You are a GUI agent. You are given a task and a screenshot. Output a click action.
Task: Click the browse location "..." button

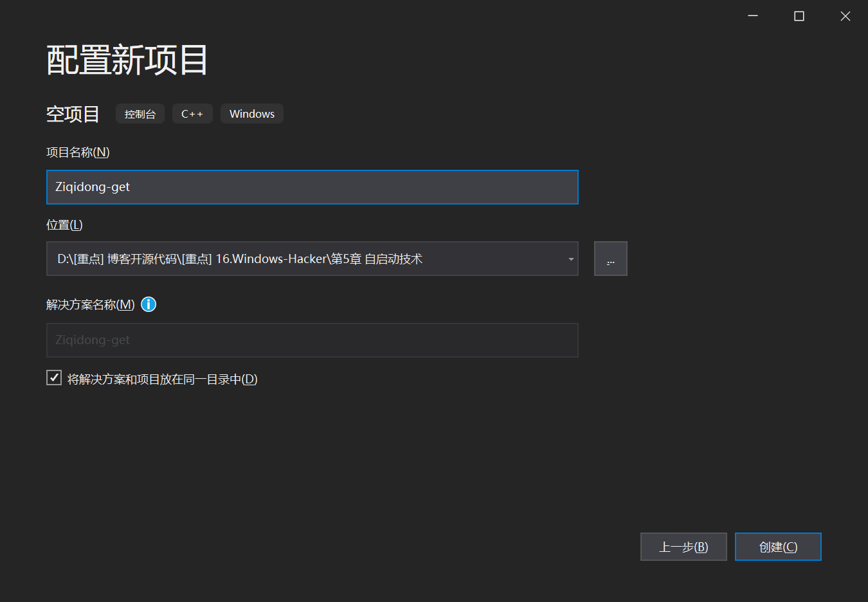pyautogui.click(x=610, y=259)
